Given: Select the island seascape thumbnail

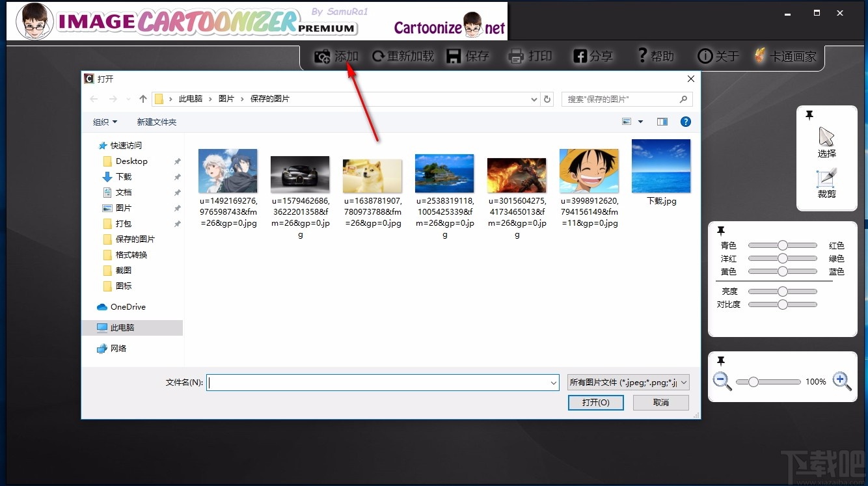Looking at the screenshot, I should point(444,173).
